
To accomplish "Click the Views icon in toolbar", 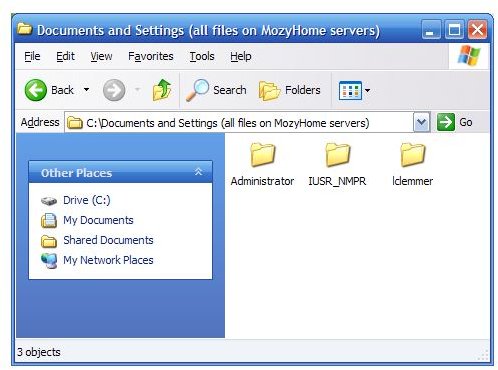I will click(x=350, y=90).
